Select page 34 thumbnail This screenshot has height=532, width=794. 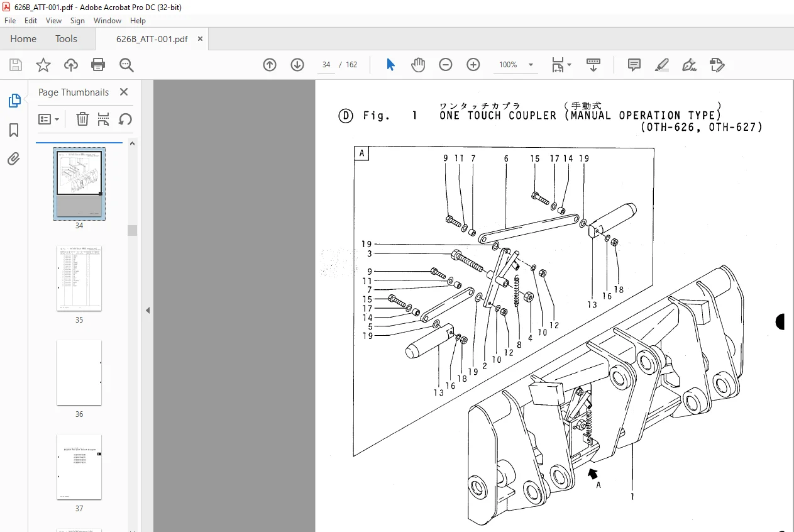click(x=79, y=184)
